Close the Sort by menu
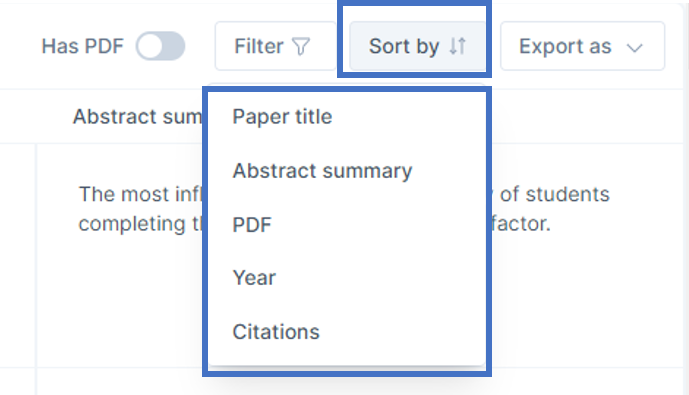 click(x=417, y=46)
